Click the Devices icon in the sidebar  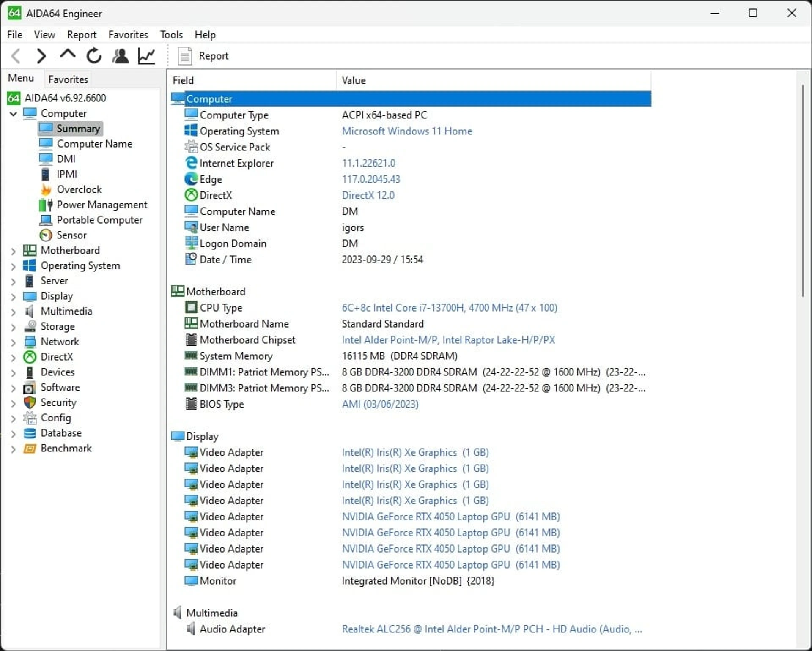click(x=30, y=372)
